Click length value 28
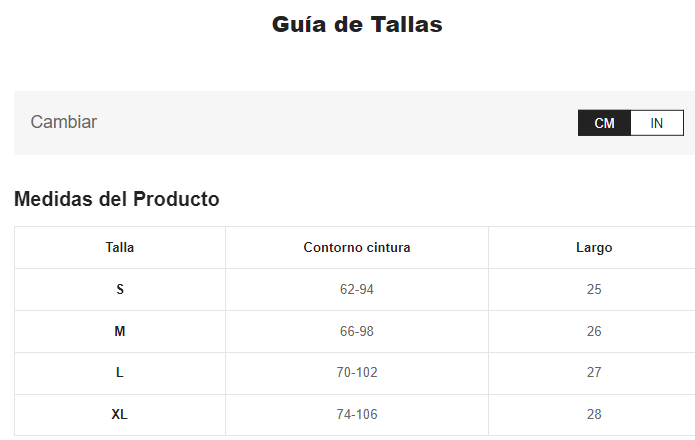Screen dimensions: 695x440 coord(594,414)
